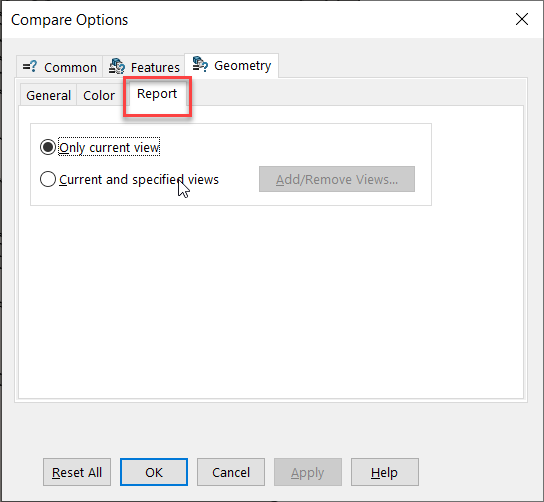The image size is (544, 502).
Task: Open Help for Compare Options
Action: pos(385,472)
